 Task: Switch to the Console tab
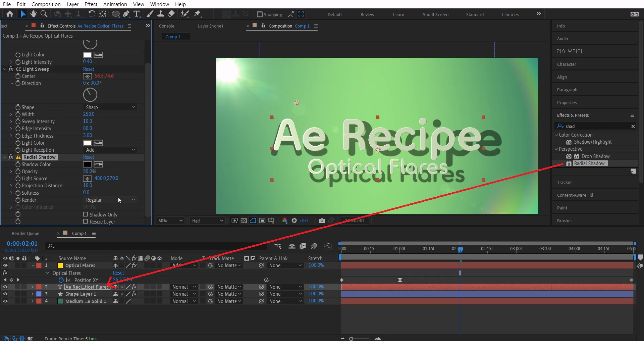click(x=166, y=26)
